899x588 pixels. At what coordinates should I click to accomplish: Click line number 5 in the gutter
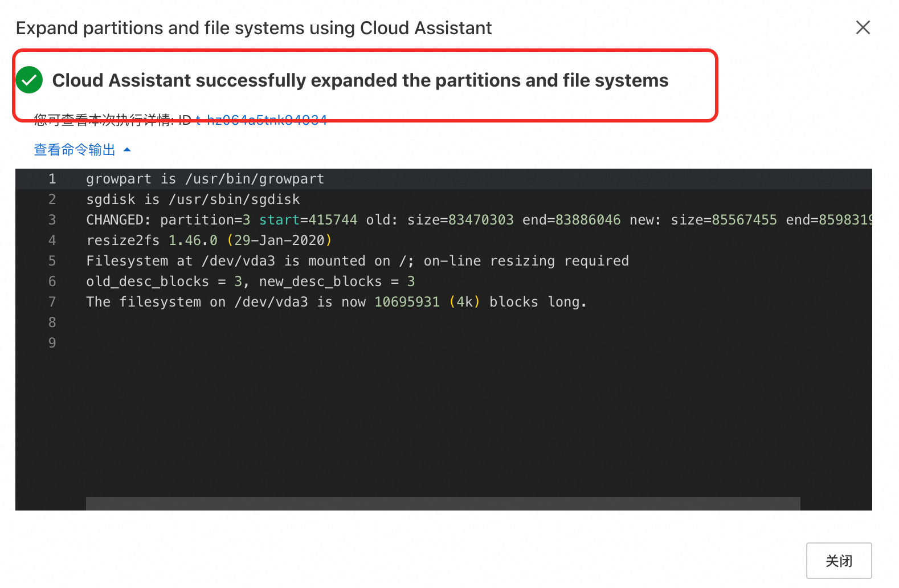pos(52,261)
